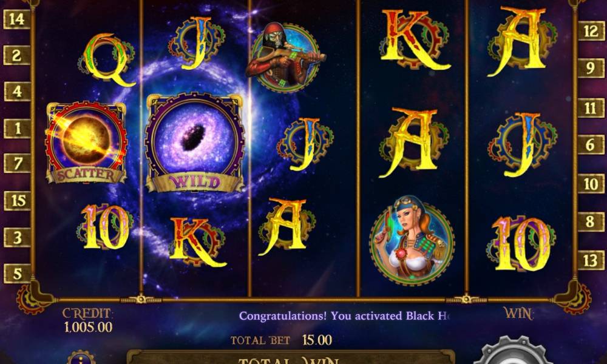Choose payline 13 marker
607x364 pixels.
(x=591, y=260)
